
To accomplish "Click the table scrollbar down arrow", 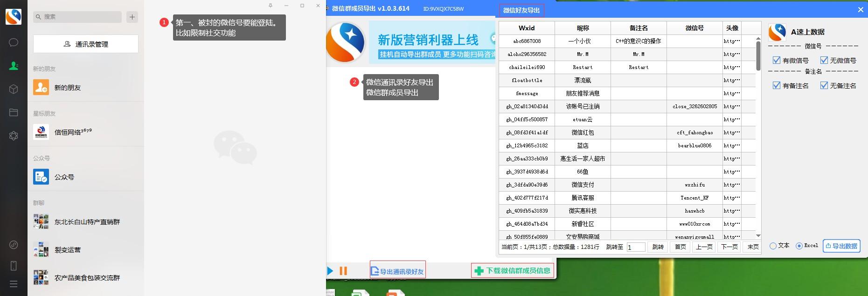I will (x=758, y=236).
